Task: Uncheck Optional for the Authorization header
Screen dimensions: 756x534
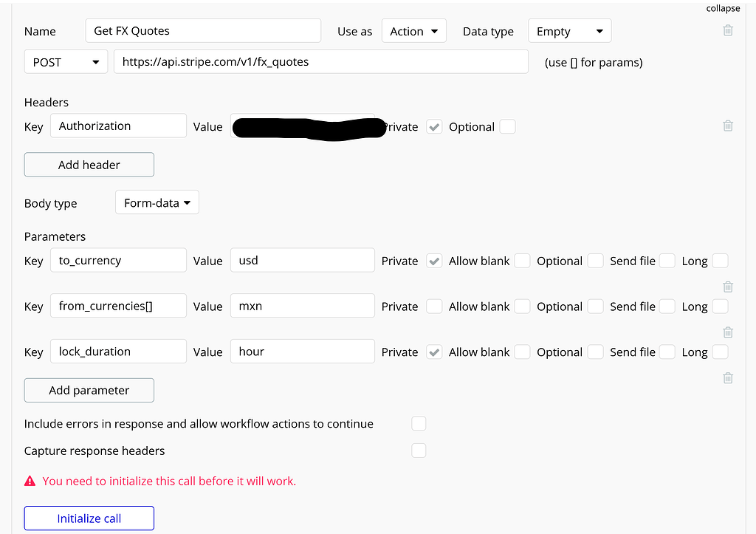Action: (507, 126)
